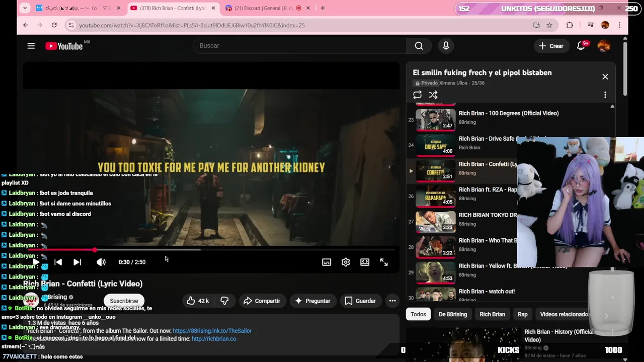This screenshot has width=644, height=362.
Task: Mute the video with the speaker icon
Action: point(101,262)
